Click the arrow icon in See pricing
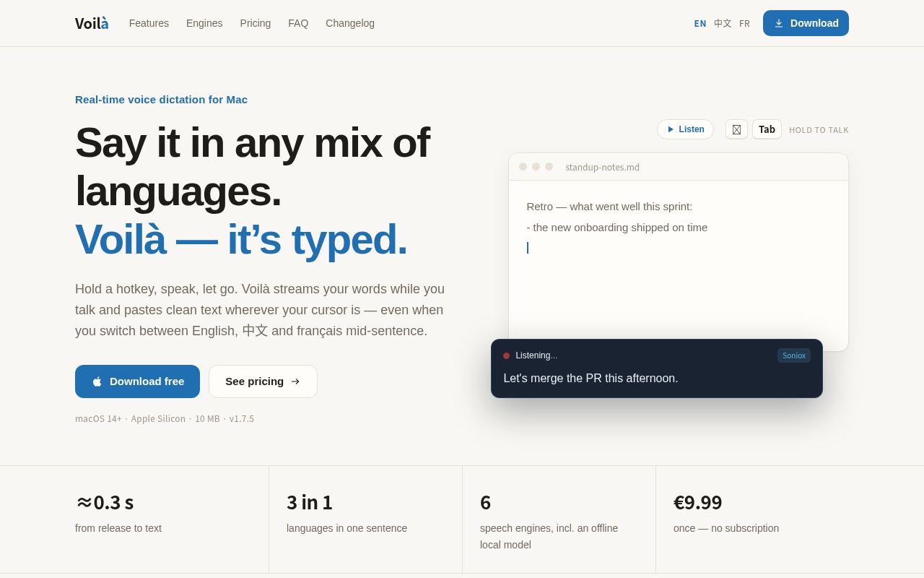Image resolution: width=924 pixels, height=578 pixels. (295, 381)
